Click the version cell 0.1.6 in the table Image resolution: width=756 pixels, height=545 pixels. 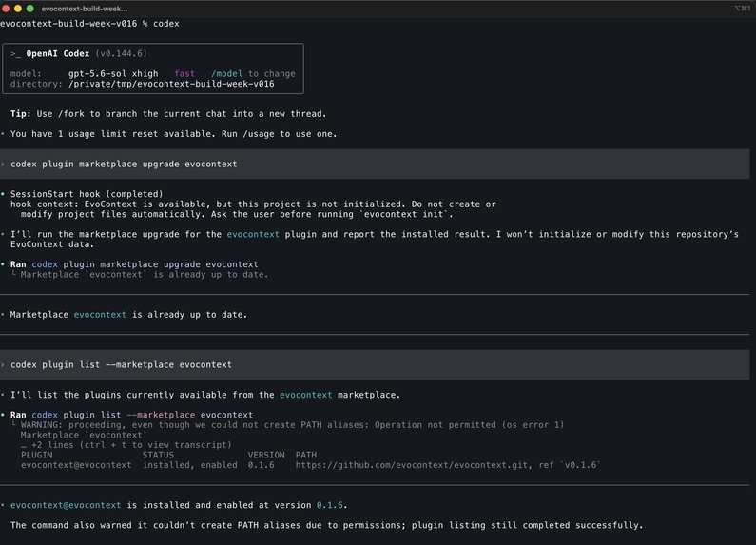click(261, 465)
